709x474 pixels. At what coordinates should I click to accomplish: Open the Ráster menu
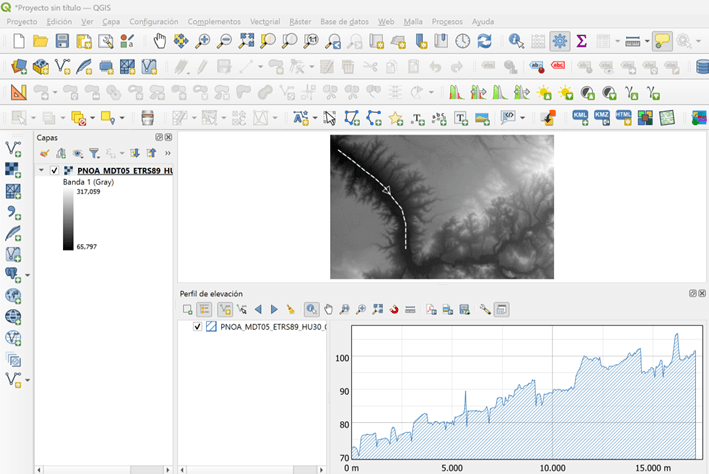click(x=299, y=21)
